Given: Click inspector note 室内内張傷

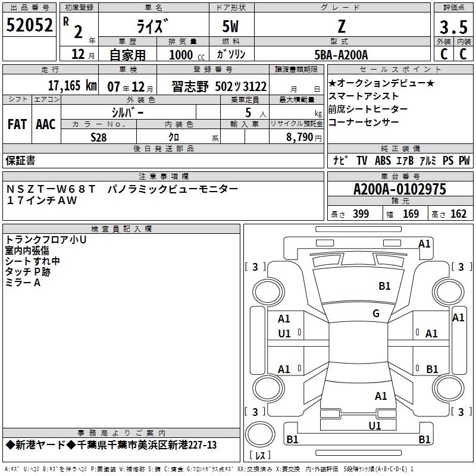Looking at the screenshot, I should (x=27, y=250).
